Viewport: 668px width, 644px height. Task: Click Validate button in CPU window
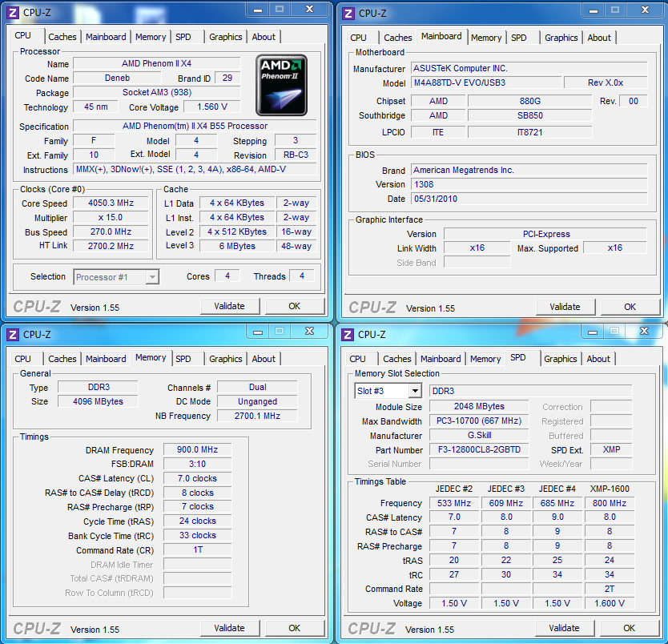click(230, 306)
